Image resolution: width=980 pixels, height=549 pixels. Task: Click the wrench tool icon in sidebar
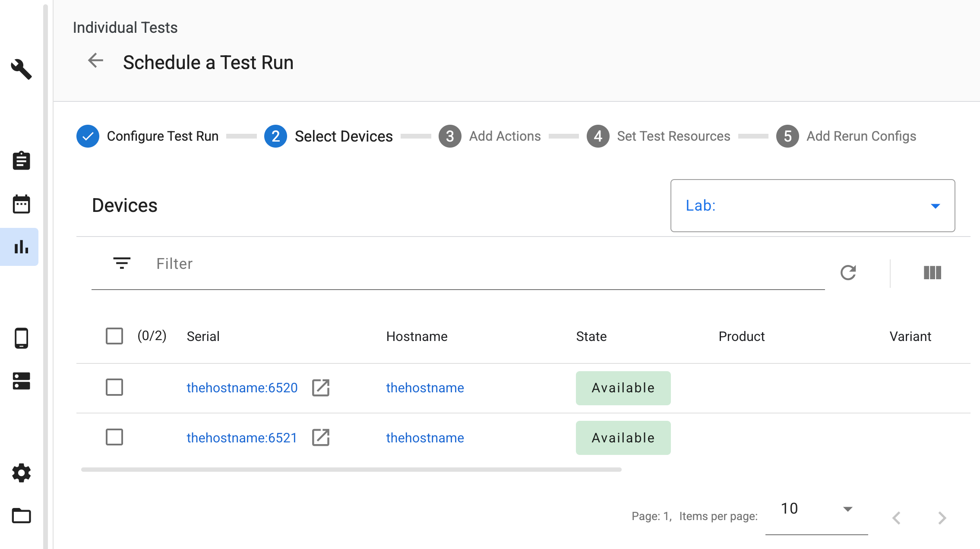point(21,69)
